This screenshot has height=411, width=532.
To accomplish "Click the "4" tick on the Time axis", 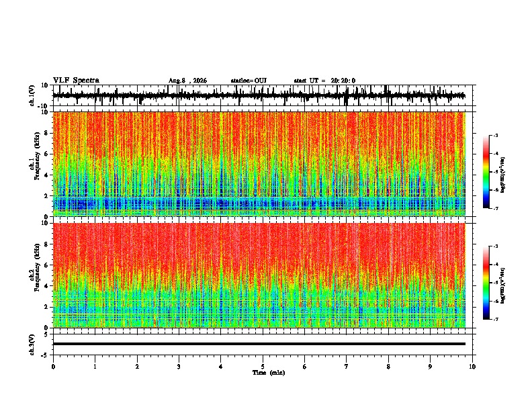I will 221,367.
